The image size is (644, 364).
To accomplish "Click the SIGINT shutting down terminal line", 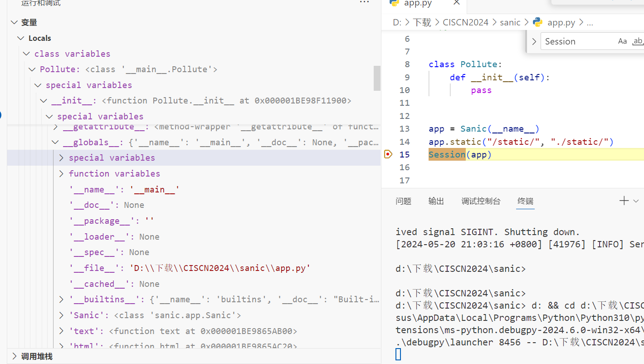I will click(x=488, y=232).
